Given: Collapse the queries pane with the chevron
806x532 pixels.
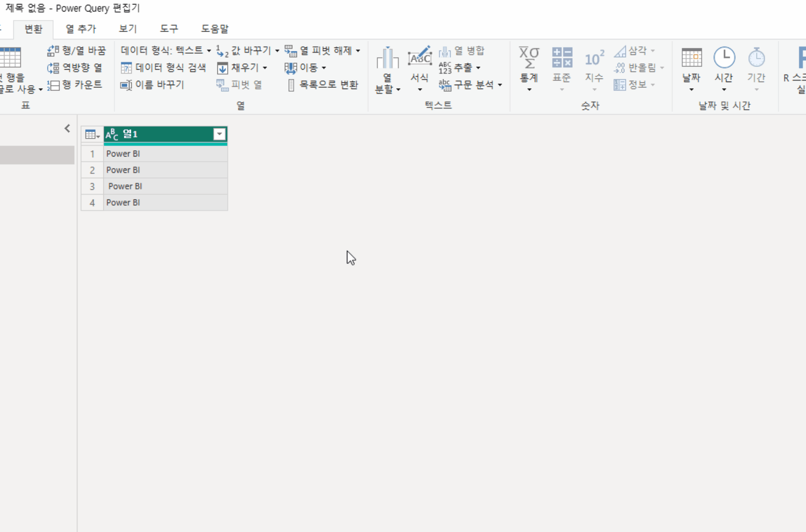Looking at the screenshot, I should [67, 129].
